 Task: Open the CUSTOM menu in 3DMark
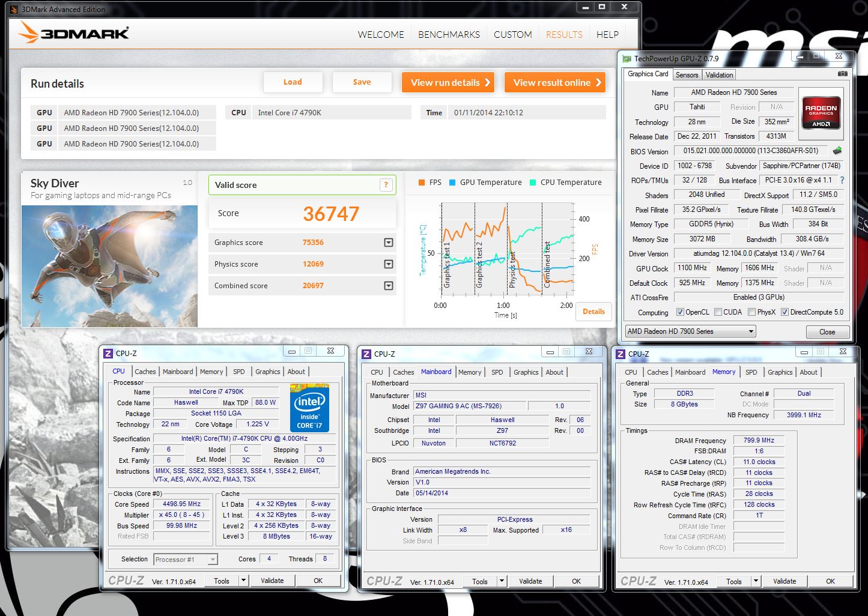pyautogui.click(x=513, y=35)
